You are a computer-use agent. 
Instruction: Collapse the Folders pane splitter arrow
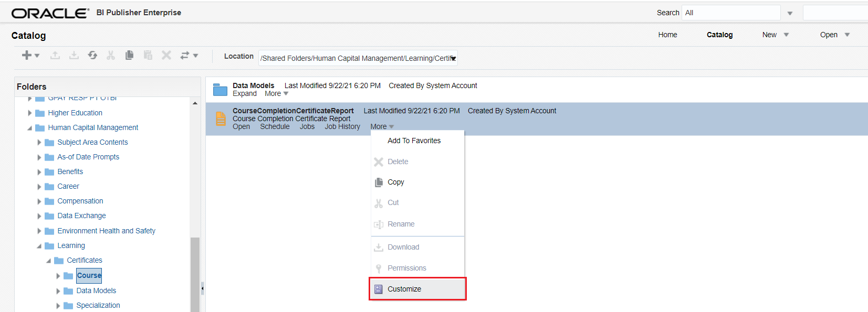203,288
